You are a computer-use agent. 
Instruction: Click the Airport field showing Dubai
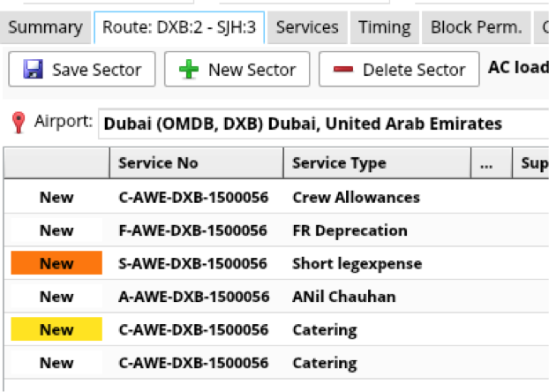pyautogui.click(x=322, y=124)
